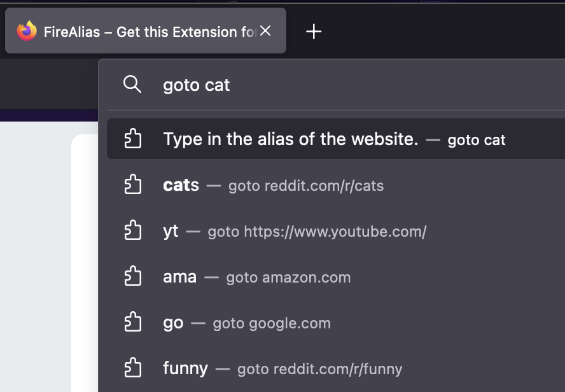
Task: Click the search magnifier icon in address bar
Action: click(x=132, y=84)
